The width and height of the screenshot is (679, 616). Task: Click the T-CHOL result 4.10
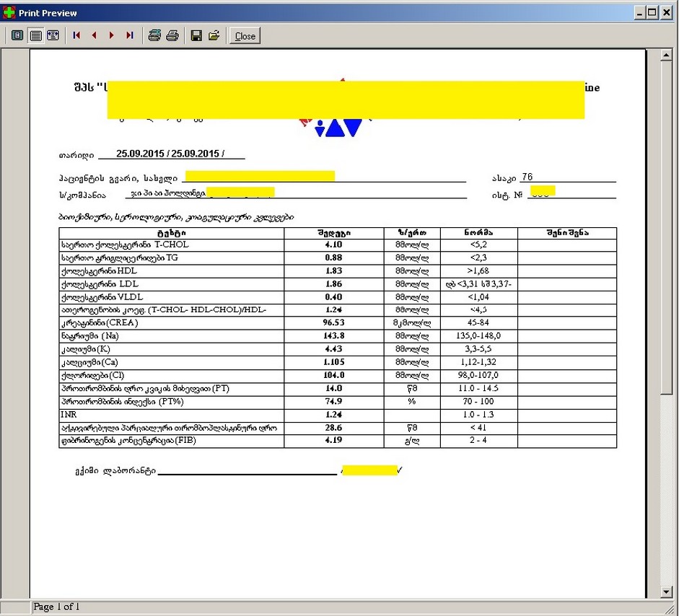(x=333, y=245)
